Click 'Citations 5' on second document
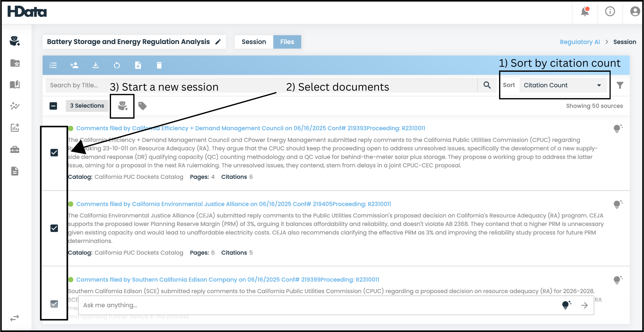 pos(237,253)
